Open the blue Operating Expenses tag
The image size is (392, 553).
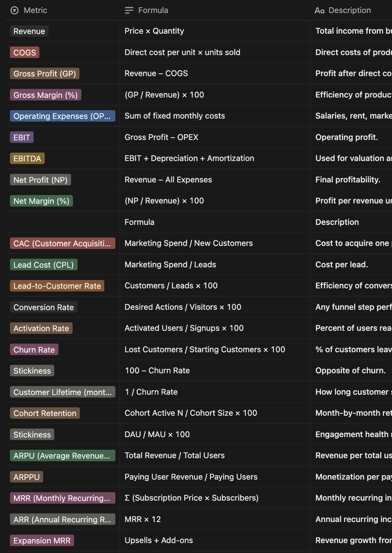[x=62, y=116]
